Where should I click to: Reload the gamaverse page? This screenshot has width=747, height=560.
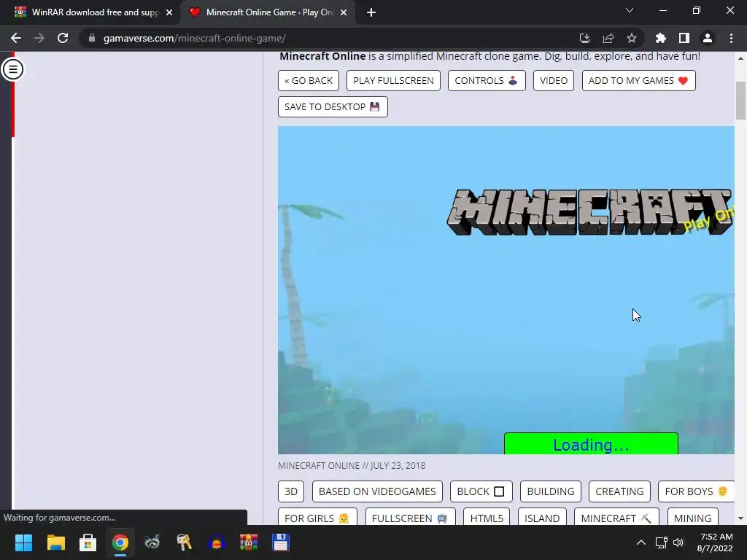point(63,38)
